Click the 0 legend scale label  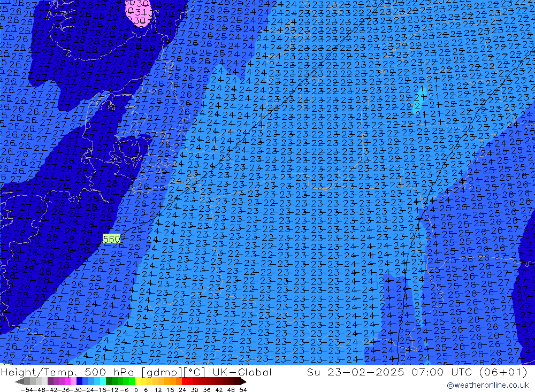[136, 390]
